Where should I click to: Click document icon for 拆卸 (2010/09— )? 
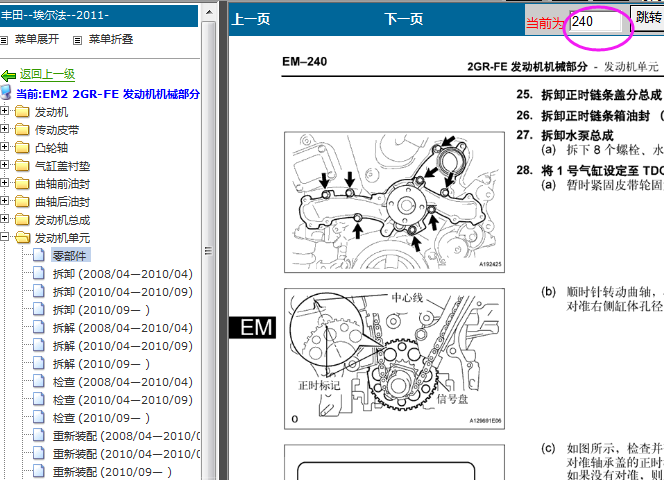coord(39,309)
